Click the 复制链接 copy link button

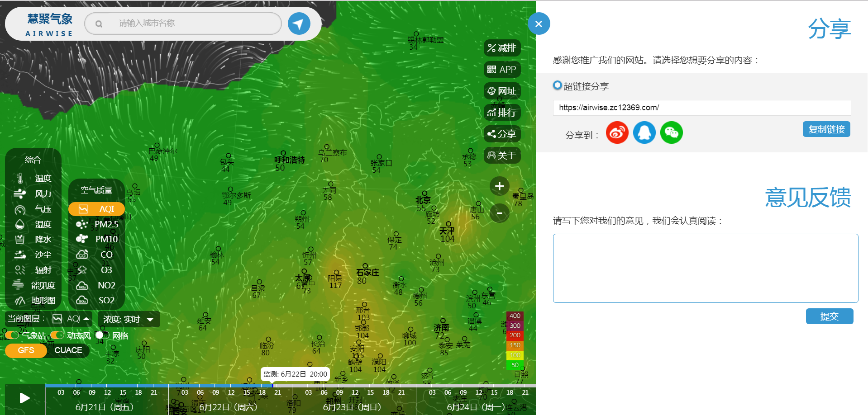point(826,129)
